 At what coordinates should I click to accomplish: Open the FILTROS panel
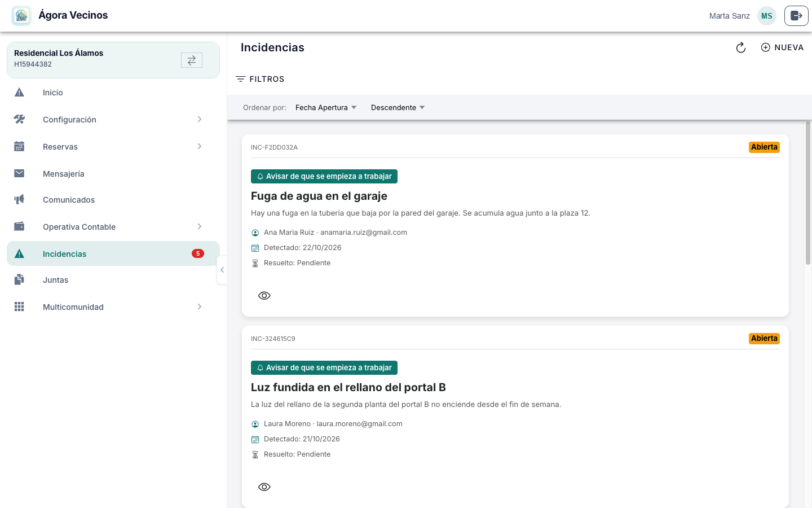(x=260, y=79)
